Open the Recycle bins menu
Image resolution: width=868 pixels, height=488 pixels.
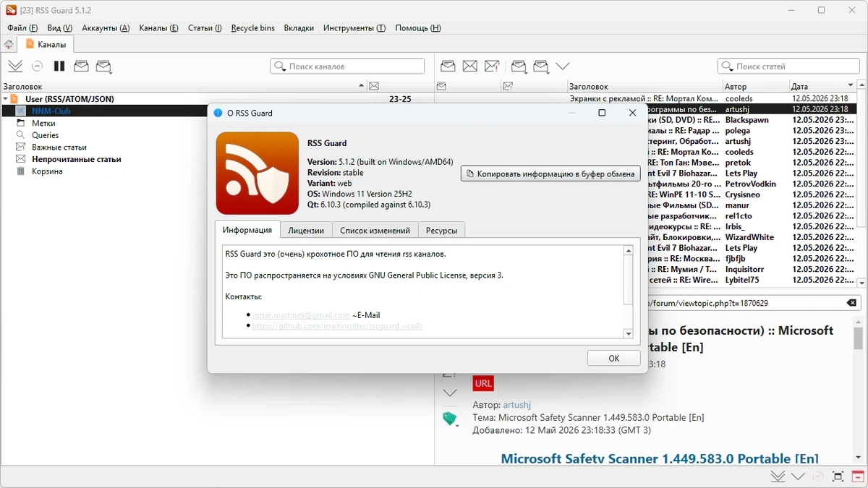(253, 28)
